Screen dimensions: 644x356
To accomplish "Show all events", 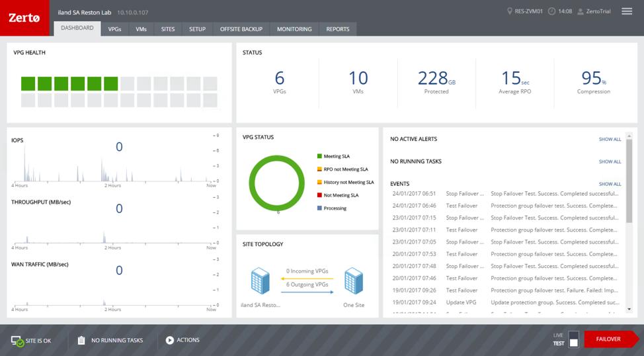I will 610,184.
